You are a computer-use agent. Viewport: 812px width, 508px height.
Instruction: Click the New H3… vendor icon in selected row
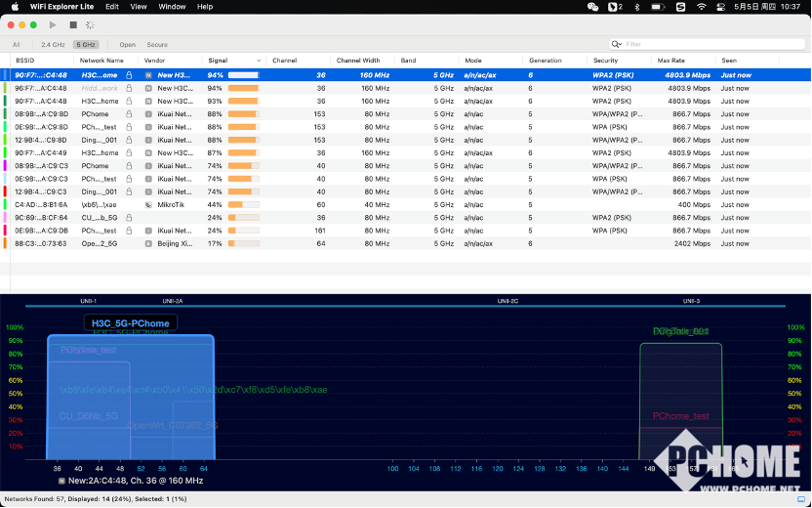[x=148, y=75]
